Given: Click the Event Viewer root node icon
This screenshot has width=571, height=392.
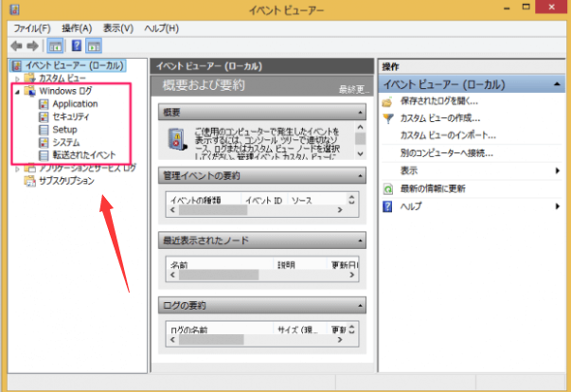Looking at the screenshot, I should 16,66.
